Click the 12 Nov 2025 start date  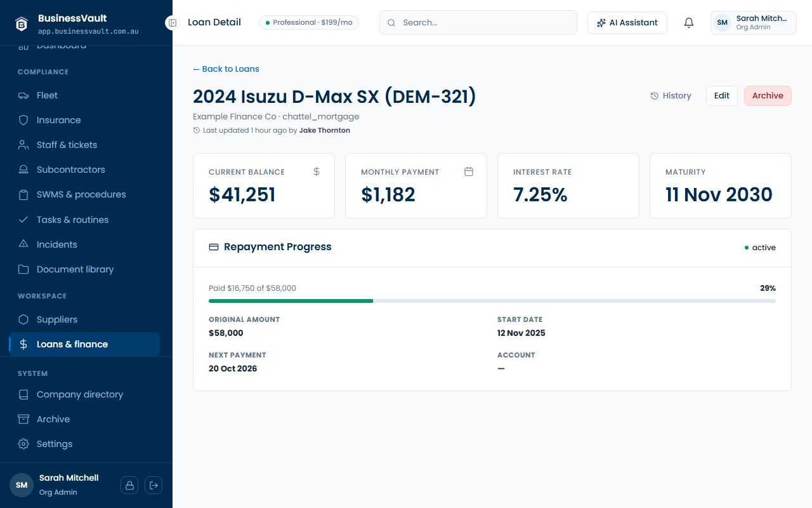(x=521, y=333)
